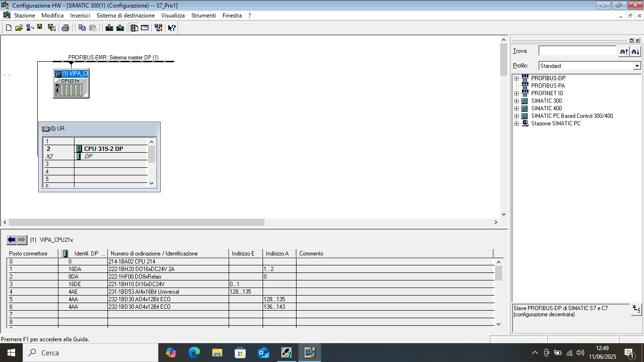Activate the context help pointer icon
644x362 pixels.
pos(172,28)
